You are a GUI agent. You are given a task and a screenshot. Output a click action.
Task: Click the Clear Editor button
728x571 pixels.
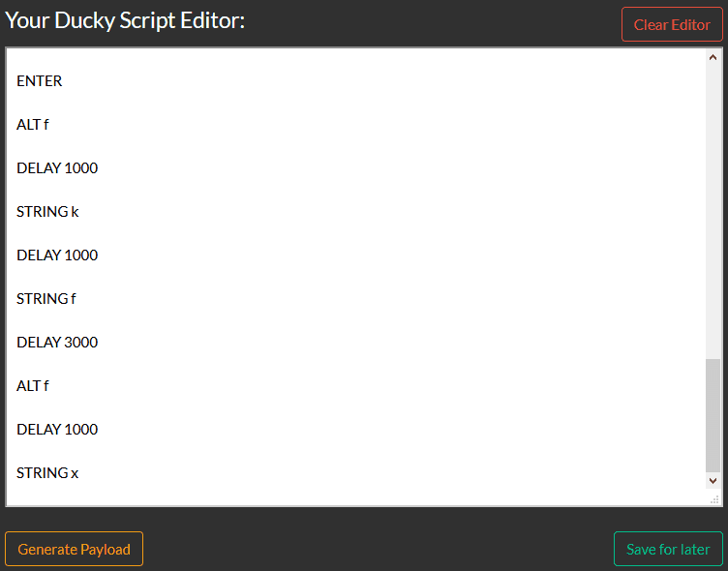(672, 24)
